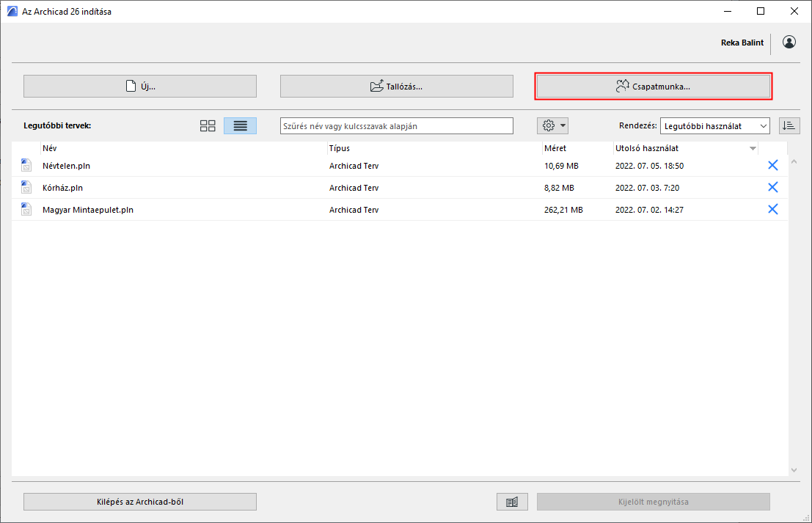
Task: Switch to list view of recent plans
Action: pyautogui.click(x=241, y=126)
